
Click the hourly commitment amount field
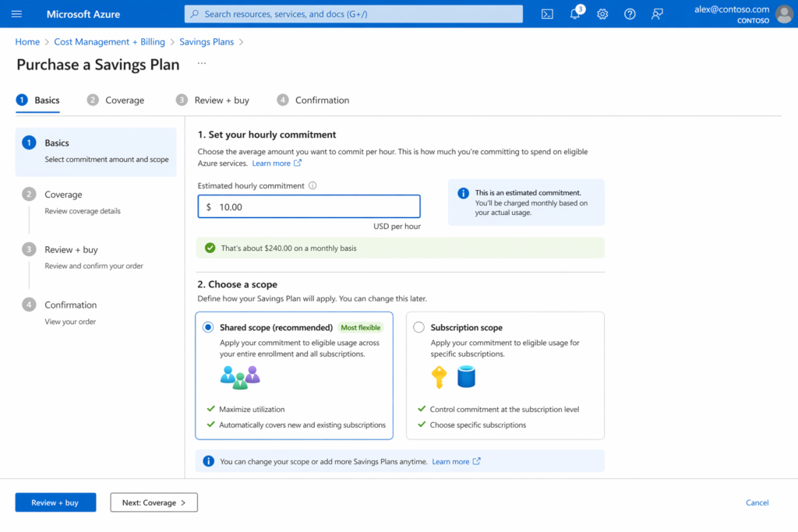[309, 206]
